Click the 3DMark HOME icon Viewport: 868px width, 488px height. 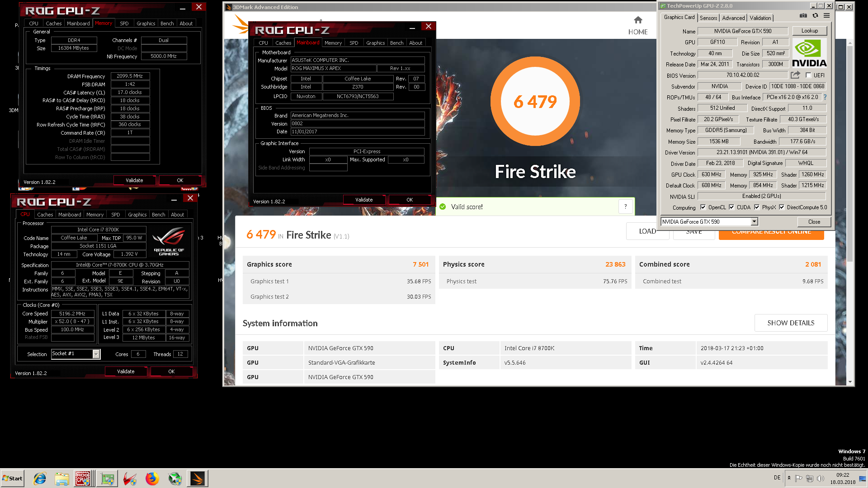pyautogui.click(x=638, y=20)
